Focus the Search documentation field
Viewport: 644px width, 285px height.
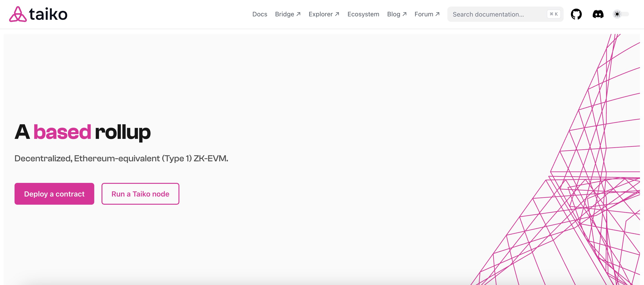click(505, 14)
